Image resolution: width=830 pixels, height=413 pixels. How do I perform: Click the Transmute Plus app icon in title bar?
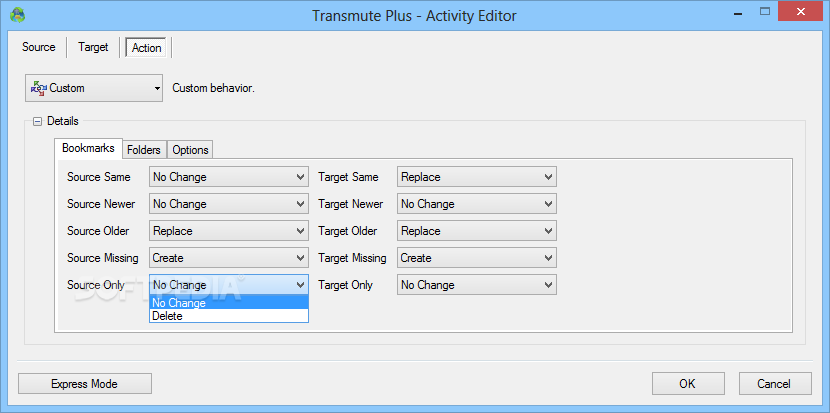(x=18, y=14)
